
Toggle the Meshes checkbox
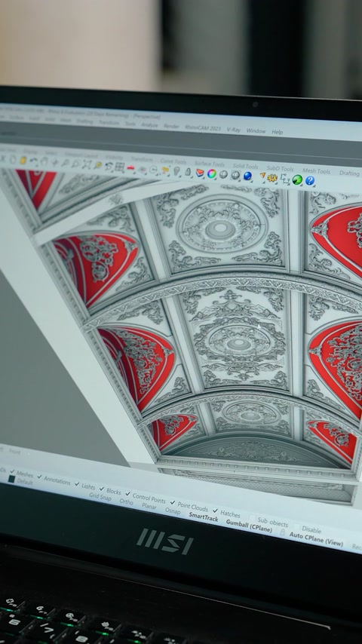12,471
